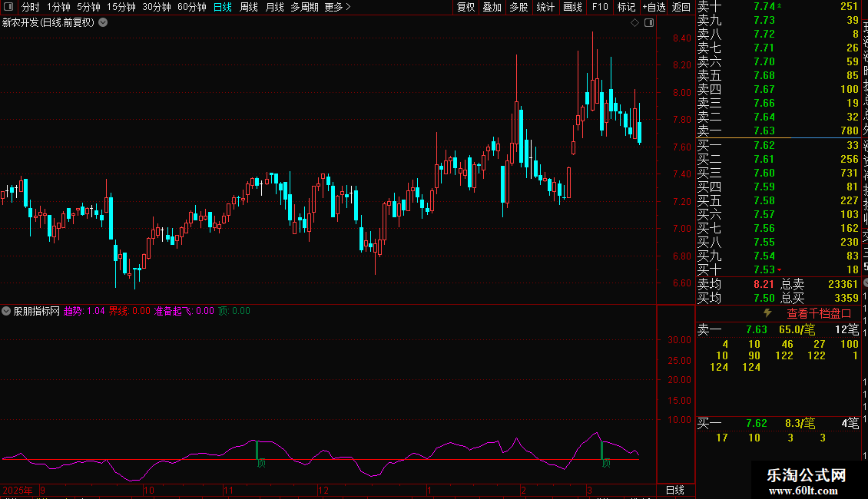Click the 2025年 label on time axis
Image resolution: width=868 pixels, height=499 pixels.
point(17,490)
